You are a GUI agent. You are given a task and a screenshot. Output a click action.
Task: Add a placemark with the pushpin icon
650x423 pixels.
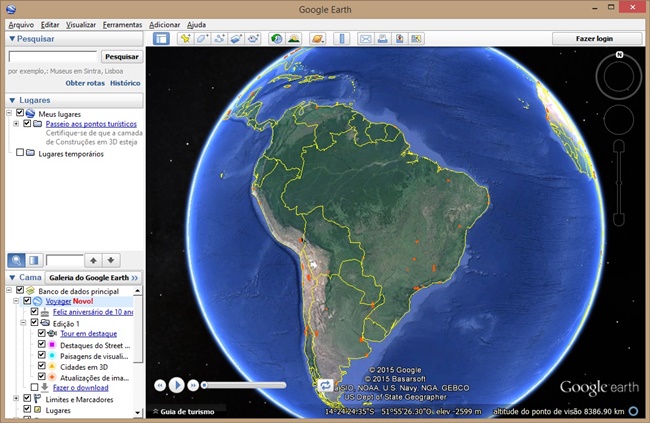(x=185, y=39)
